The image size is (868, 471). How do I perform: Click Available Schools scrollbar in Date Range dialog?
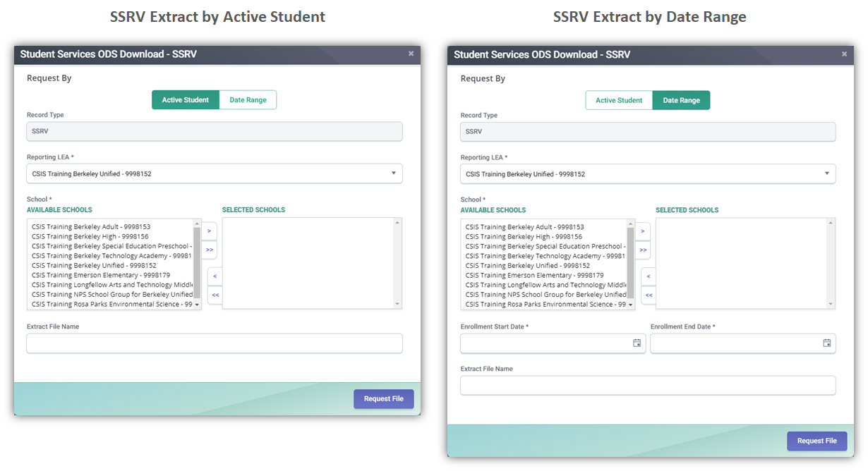tap(631, 264)
